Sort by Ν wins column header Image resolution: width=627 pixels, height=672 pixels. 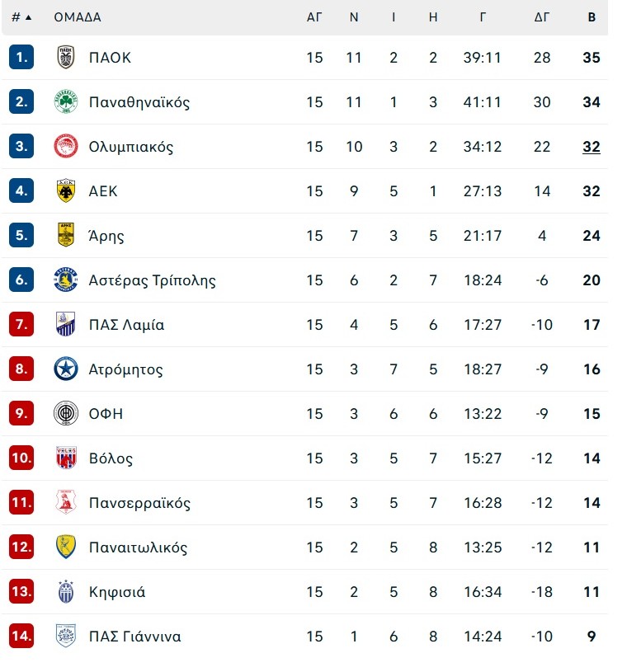[x=354, y=17]
